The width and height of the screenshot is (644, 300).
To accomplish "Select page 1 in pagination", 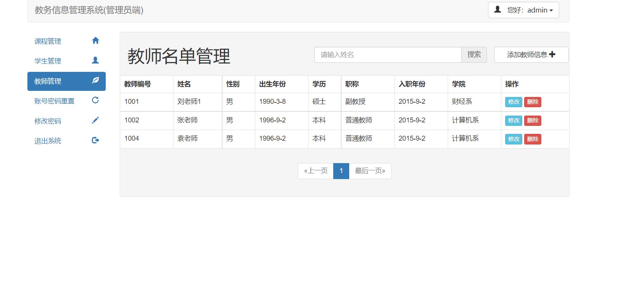I will click(x=341, y=171).
